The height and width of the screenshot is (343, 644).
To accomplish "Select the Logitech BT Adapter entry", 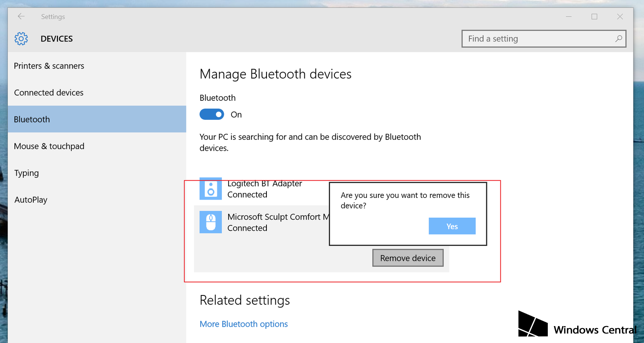I will [x=264, y=189].
